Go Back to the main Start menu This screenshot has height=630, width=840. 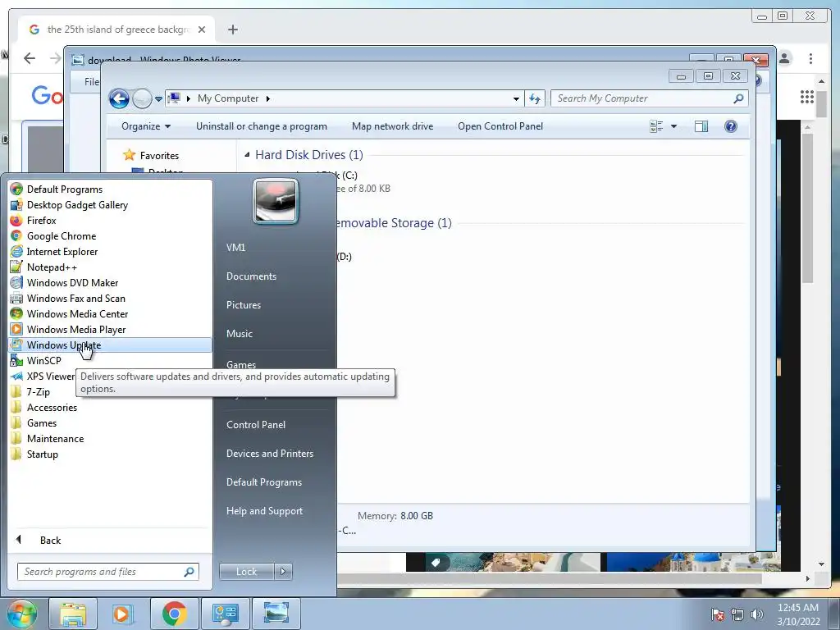tap(50, 540)
